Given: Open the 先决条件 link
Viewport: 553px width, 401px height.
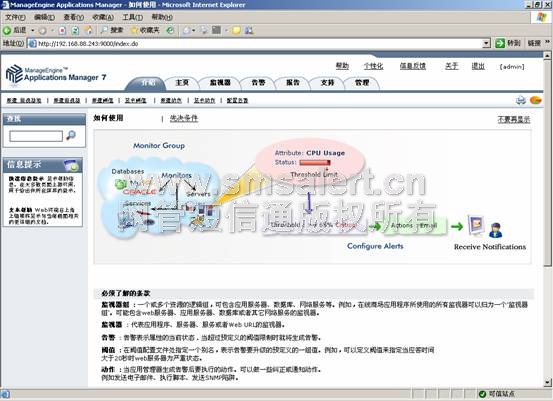Looking at the screenshot, I should pyautogui.click(x=184, y=118).
